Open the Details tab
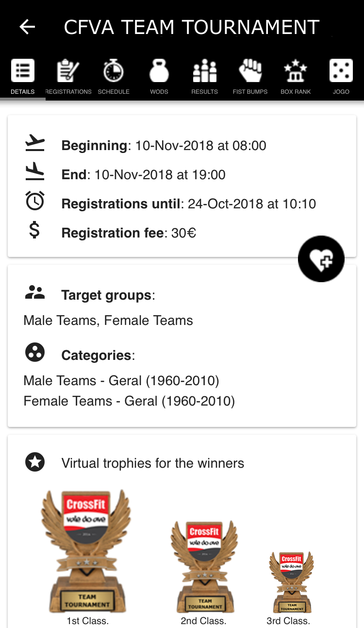This screenshot has height=628, width=364. [x=23, y=76]
